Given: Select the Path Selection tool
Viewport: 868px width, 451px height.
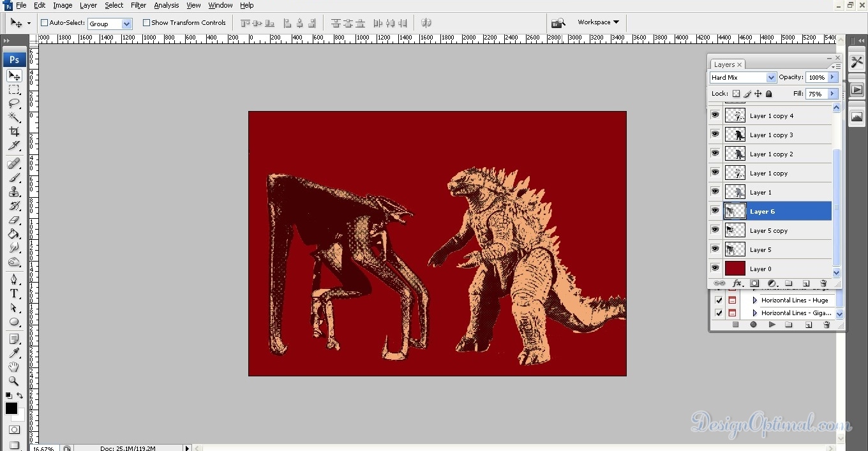Looking at the screenshot, I should (14, 307).
